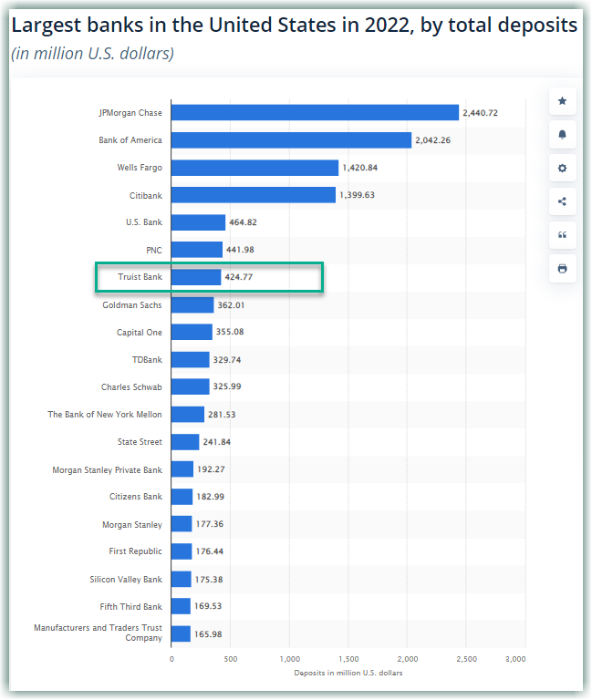592x700 pixels.
Task: Click the Capital One bar
Action: [x=192, y=332]
